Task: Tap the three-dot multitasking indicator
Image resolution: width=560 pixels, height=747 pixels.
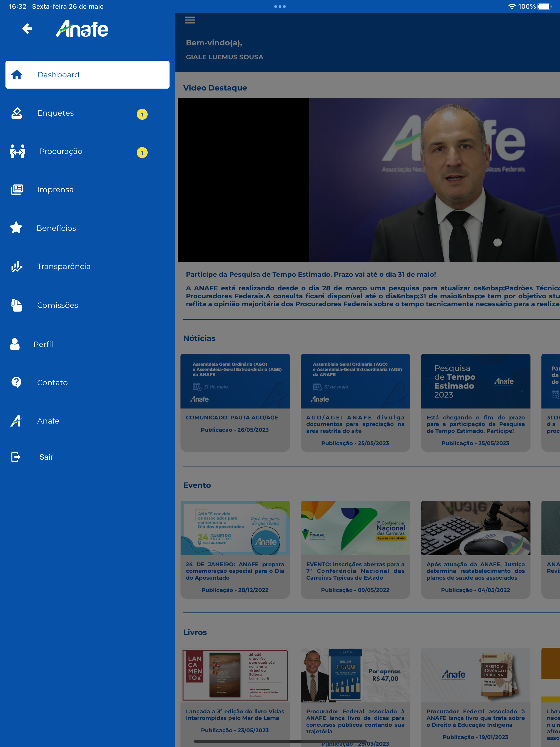Action: 280,6
